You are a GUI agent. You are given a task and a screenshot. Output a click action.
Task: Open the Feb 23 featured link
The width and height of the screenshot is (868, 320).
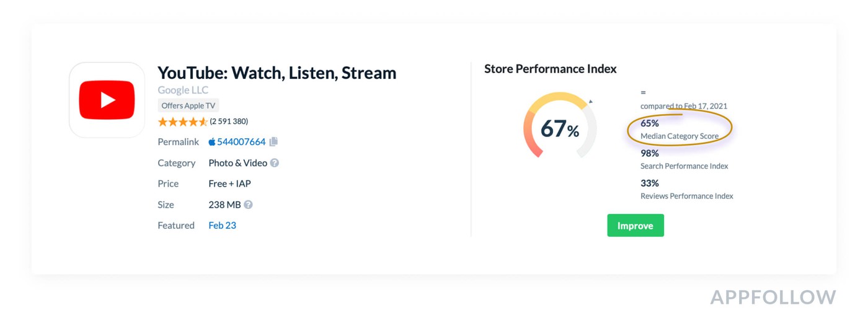pyautogui.click(x=222, y=225)
